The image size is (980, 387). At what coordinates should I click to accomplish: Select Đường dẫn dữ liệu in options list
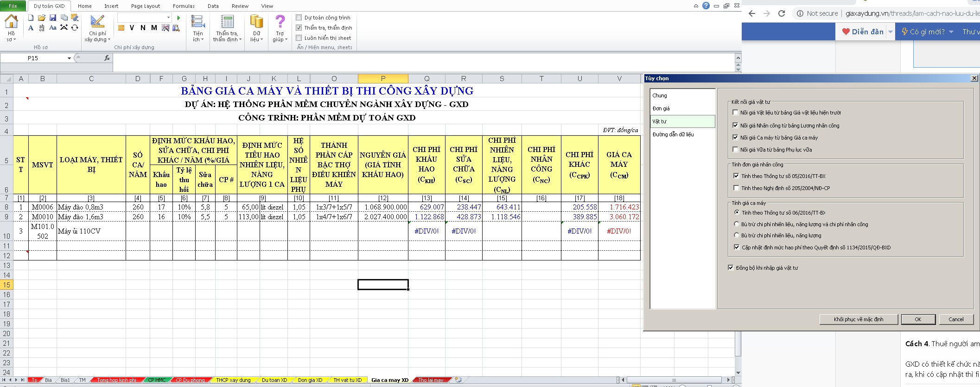(x=673, y=134)
